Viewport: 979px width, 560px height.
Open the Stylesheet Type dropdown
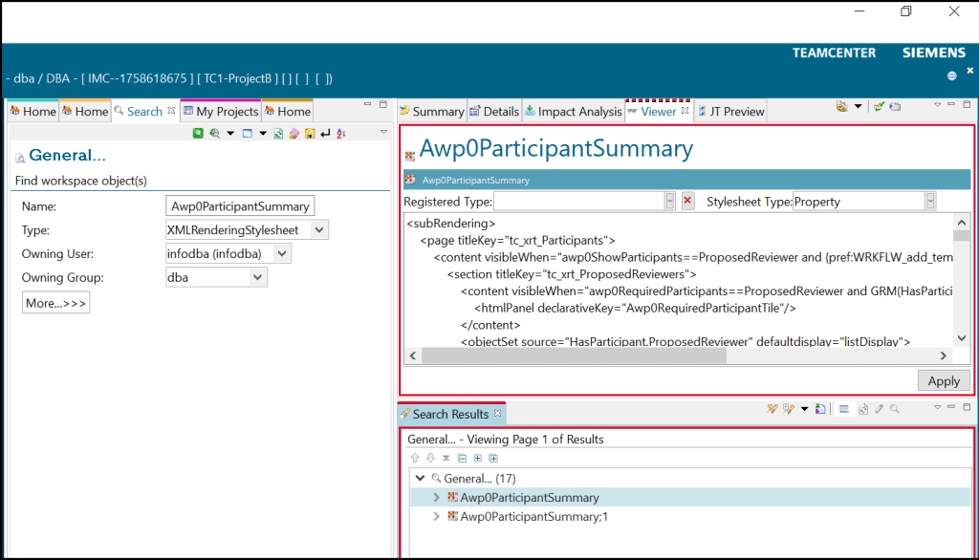coord(929,202)
